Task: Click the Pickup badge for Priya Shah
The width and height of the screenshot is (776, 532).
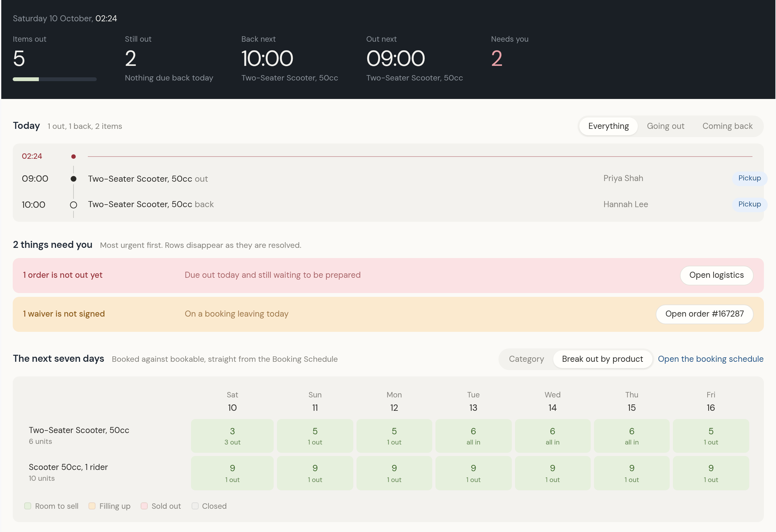Action: 749,178
